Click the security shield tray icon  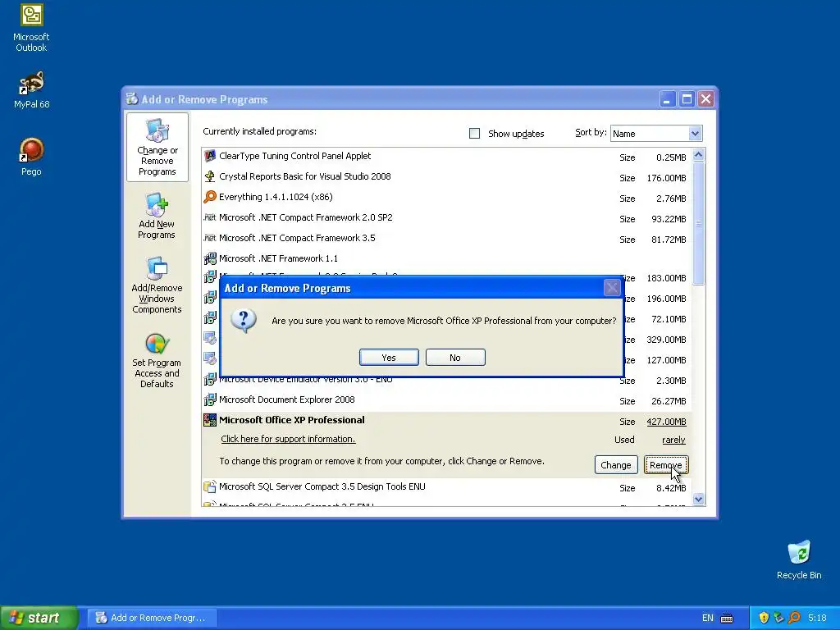tap(764, 618)
